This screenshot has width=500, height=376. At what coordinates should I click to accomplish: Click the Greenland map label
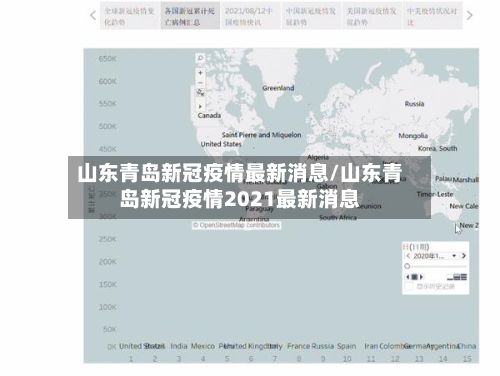click(x=278, y=88)
